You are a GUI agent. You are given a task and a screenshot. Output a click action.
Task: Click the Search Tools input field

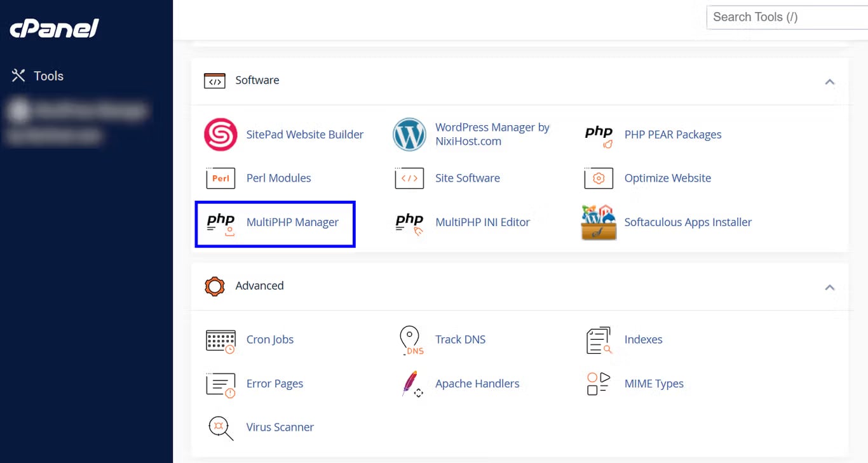click(788, 17)
